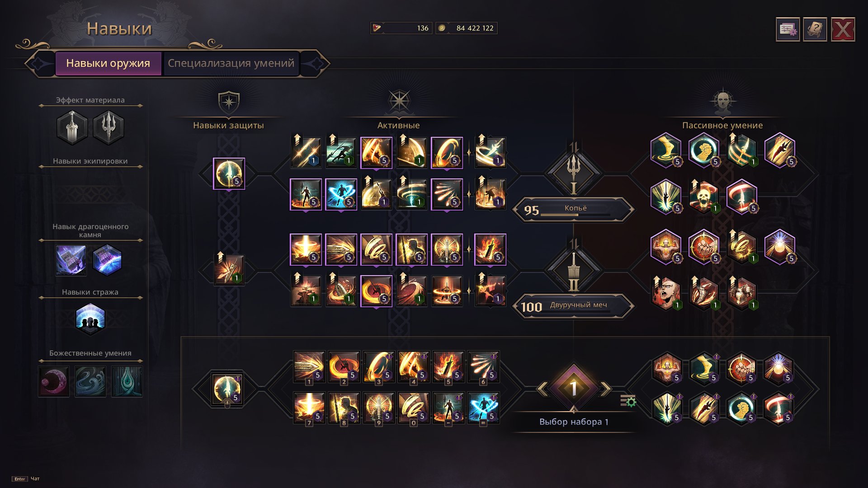Screen dimensions: 868x488
Task: Select the skull passive skill icon
Action: tap(703, 197)
